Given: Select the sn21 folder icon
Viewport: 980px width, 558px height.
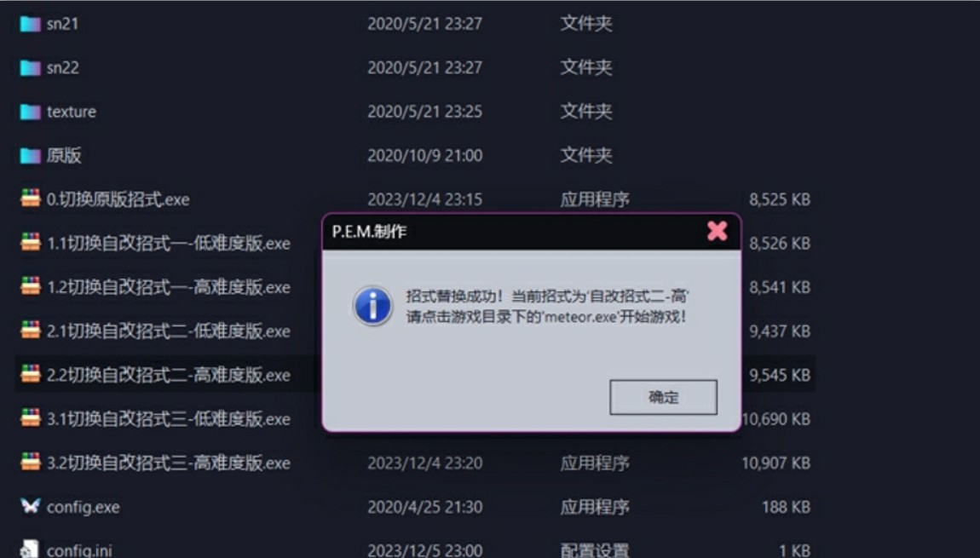Looking at the screenshot, I should [x=30, y=24].
